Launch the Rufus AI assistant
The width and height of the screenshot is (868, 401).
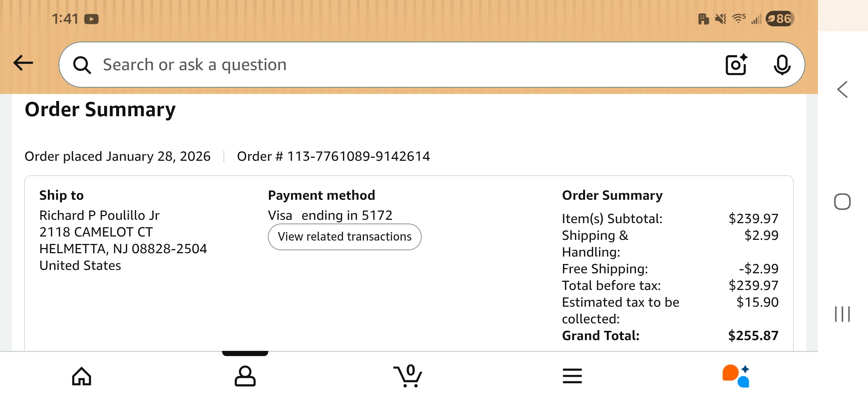(x=736, y=376)
